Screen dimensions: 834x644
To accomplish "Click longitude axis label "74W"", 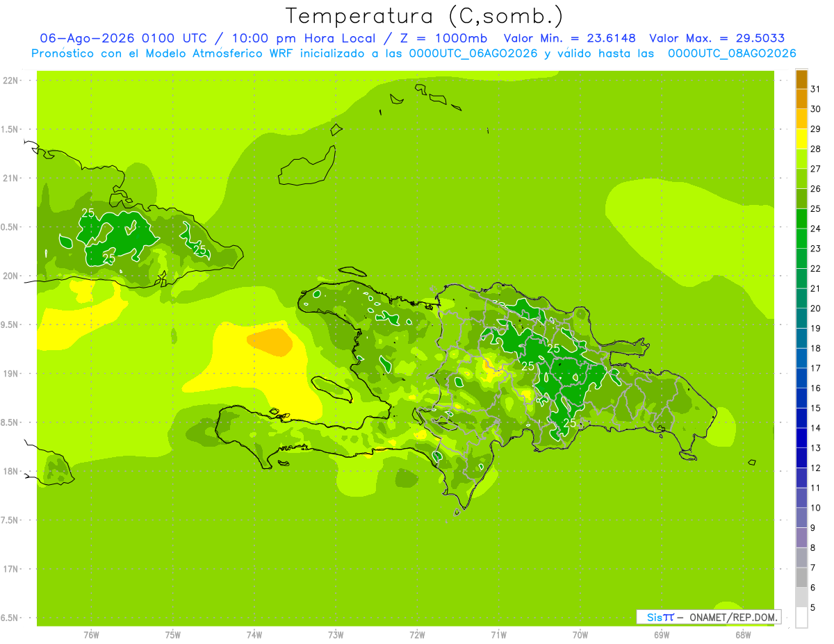I will pos(254,634).
